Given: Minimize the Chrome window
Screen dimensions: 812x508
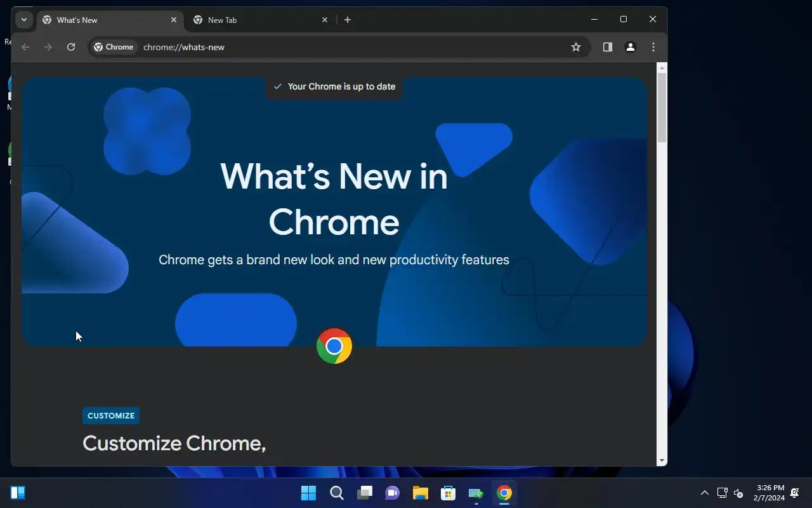Looking at the screenshot, I should pyautogui.click(x=594, y=20).
